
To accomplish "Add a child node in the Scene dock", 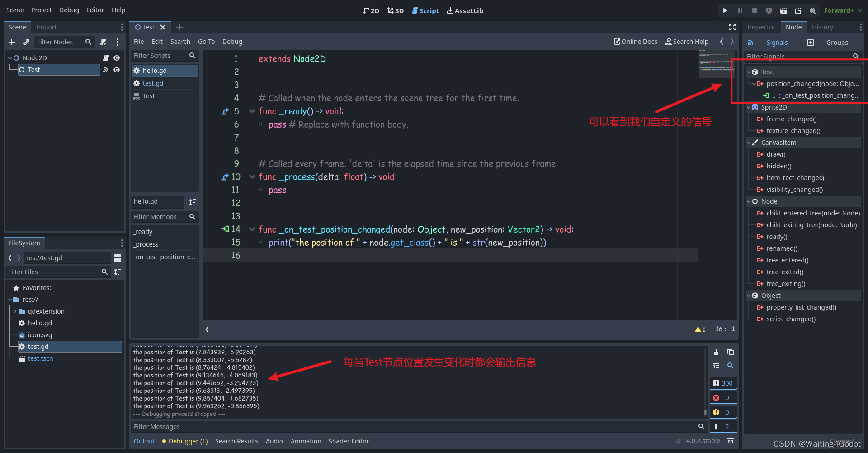I will 11,42.
